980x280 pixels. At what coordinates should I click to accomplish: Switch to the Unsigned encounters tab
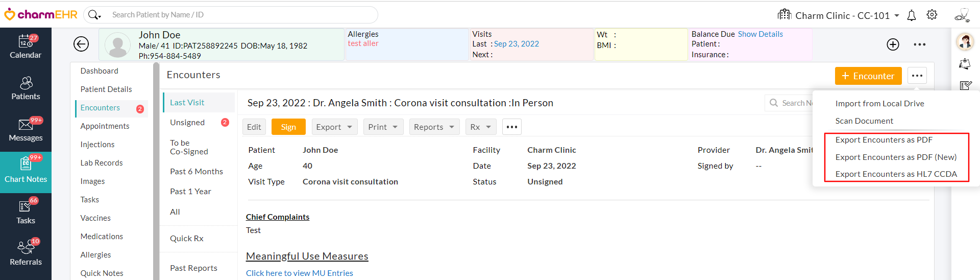tap(187, 123)
